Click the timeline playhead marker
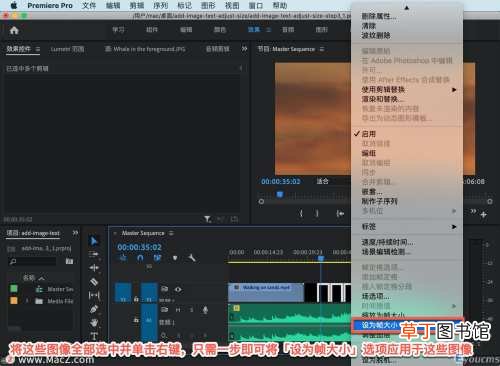Image resolution: width=500 pixels, height=366 pixels. pyautogui.click(x=321, y=258)
